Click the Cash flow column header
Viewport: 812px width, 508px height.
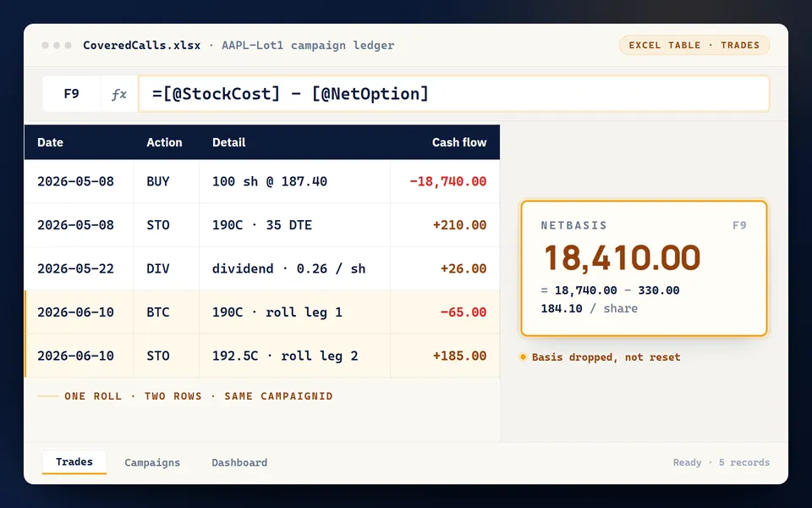tap(459, 142)
